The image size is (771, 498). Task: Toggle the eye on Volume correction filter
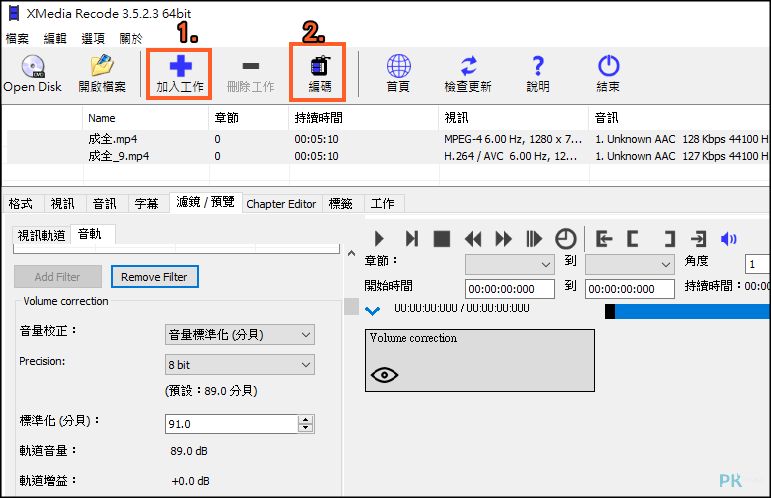pyautogui.click(x=385, y=375)
